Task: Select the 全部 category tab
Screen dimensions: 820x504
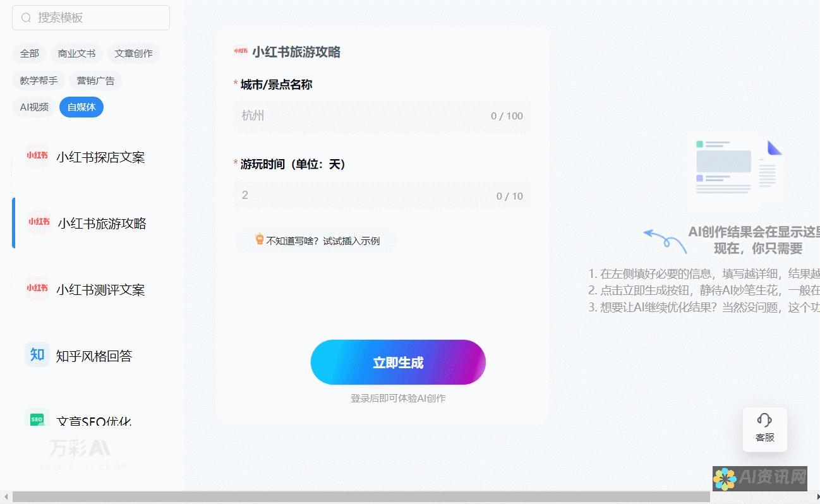Action: click(x=30, y=54)
